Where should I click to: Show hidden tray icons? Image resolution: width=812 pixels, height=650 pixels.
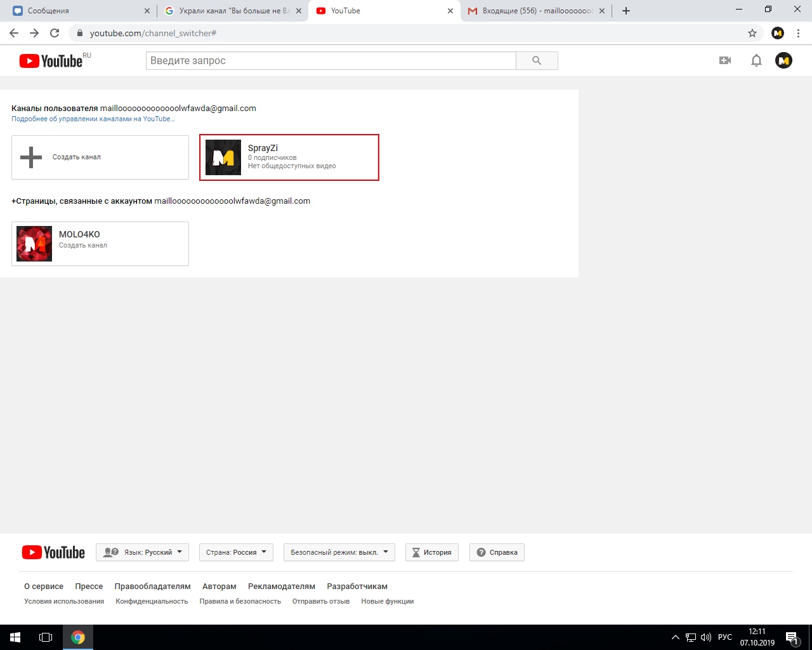(x=675, y=637)
